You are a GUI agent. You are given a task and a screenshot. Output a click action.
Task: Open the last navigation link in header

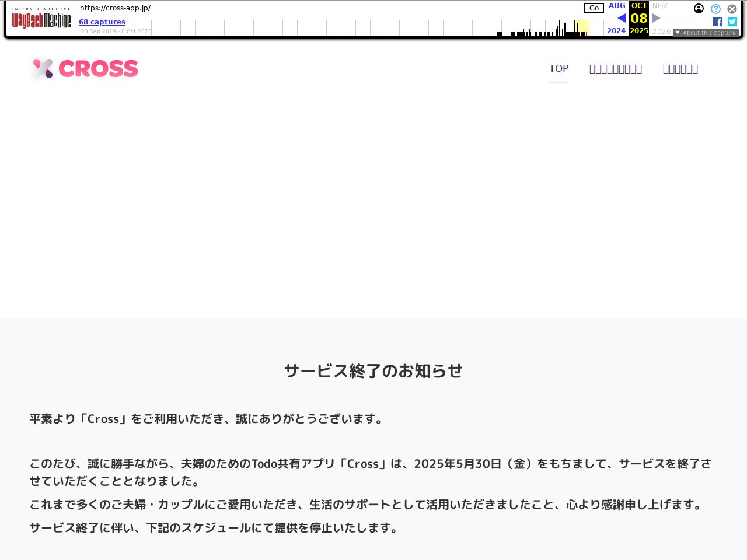(680, 69)
